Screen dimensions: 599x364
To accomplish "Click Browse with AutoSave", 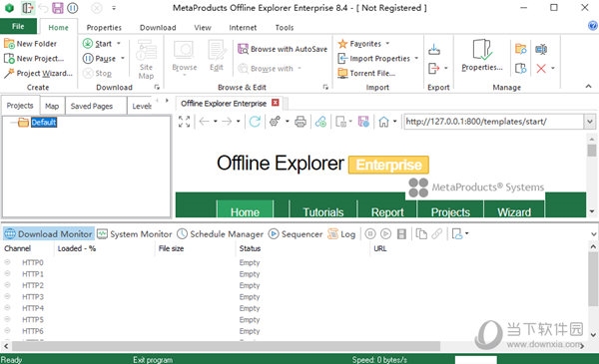I will pos(283,49).
